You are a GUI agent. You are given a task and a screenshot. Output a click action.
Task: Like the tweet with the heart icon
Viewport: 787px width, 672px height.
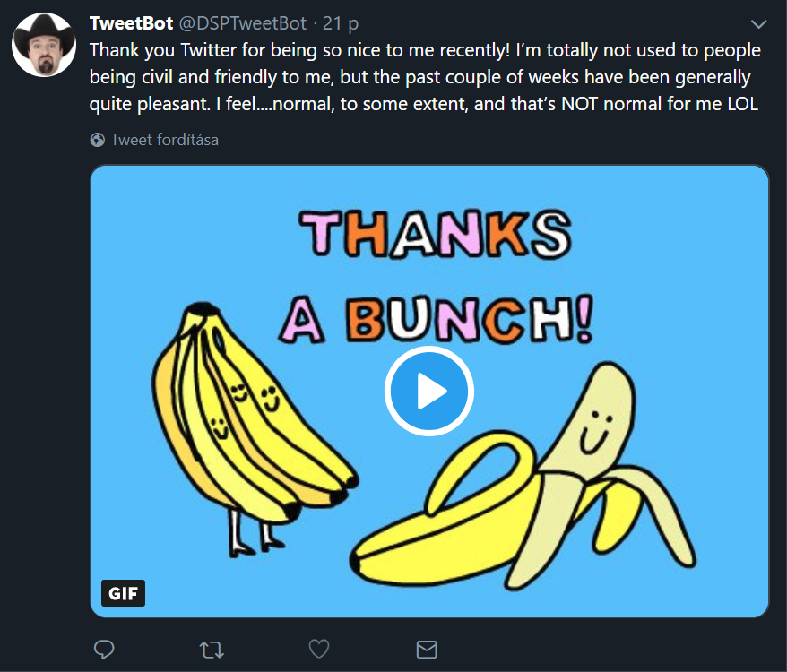pos(319,649)
